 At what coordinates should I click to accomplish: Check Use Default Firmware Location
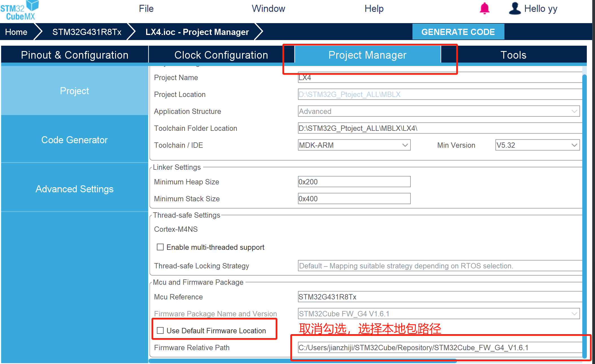(x=160, y=330)
